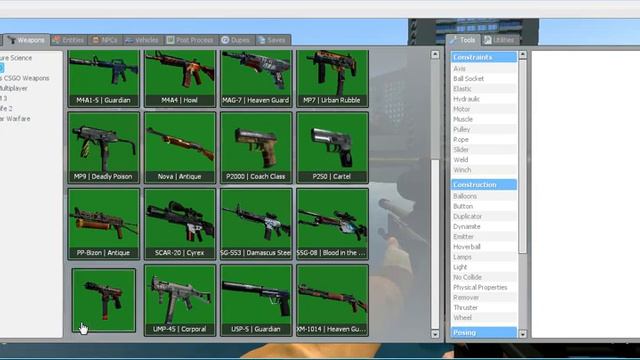
Task: Spawn the P2000 Coach Class pistol
Action: click(x=256, y=148)
